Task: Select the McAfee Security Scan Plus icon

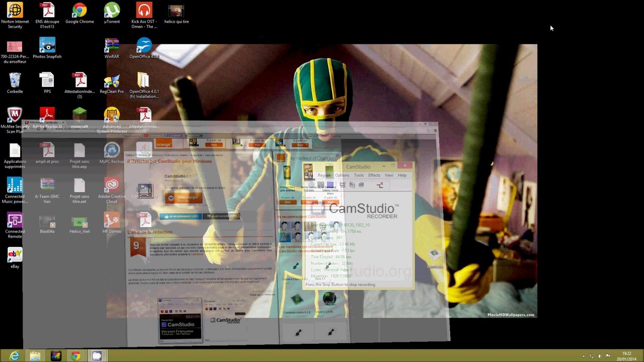Action: tap(15, 121)
